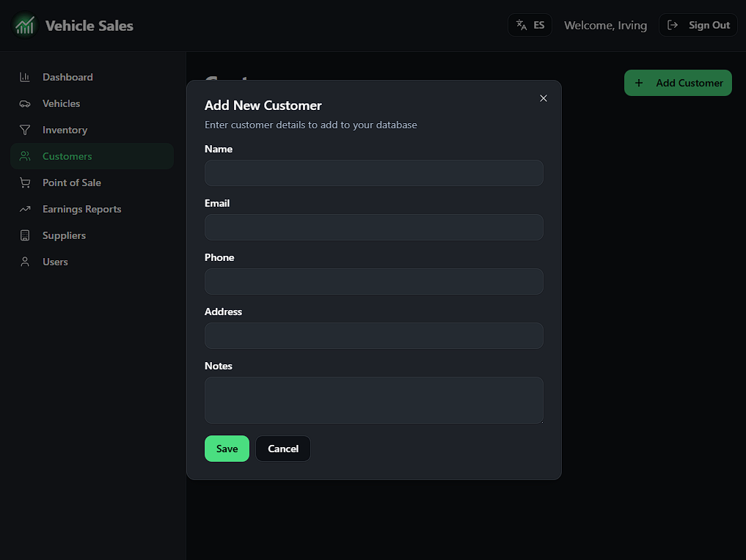Focus the Address input field
This screenshot has height=560, width=746.
pyautogui.click(x=374, y=336)
